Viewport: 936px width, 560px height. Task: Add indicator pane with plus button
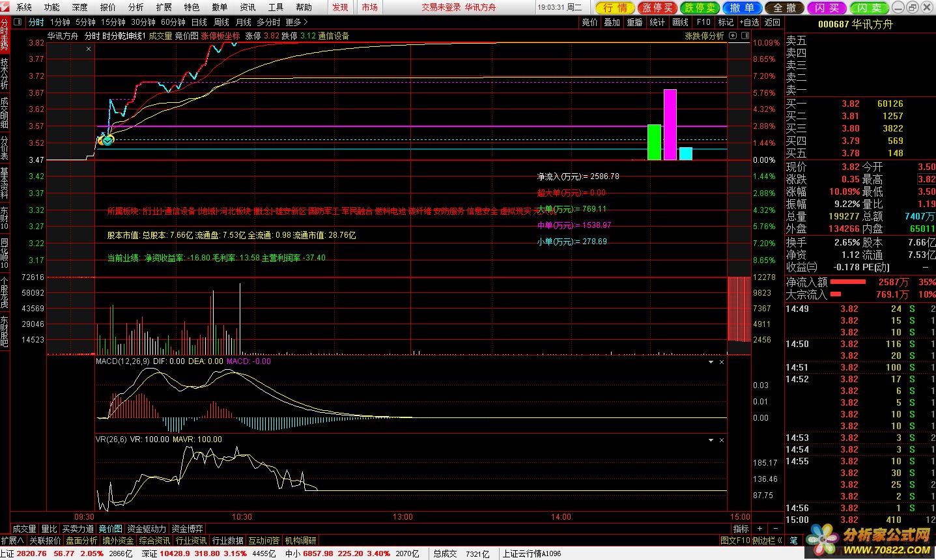[x=758, y=529]
